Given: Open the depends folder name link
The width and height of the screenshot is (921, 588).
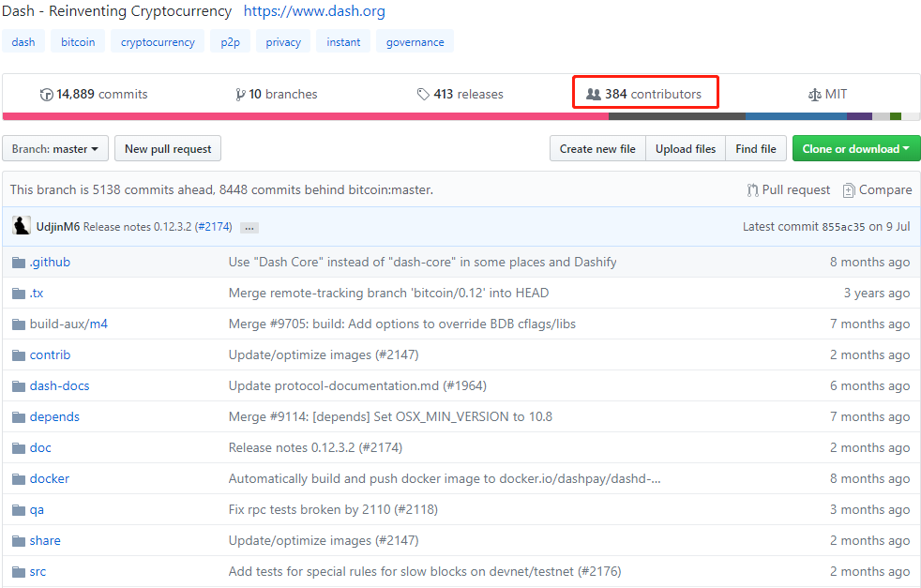Looking at the screenshot, I should (54, 417).
